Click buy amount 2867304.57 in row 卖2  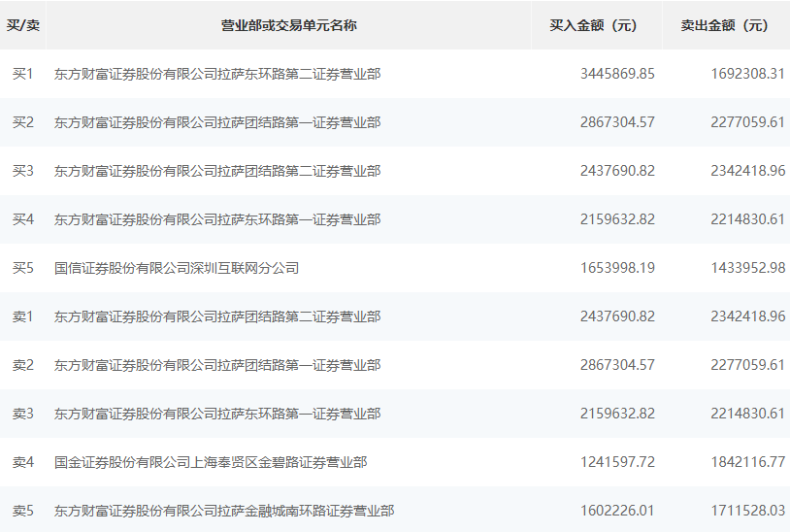click(617, 365)
